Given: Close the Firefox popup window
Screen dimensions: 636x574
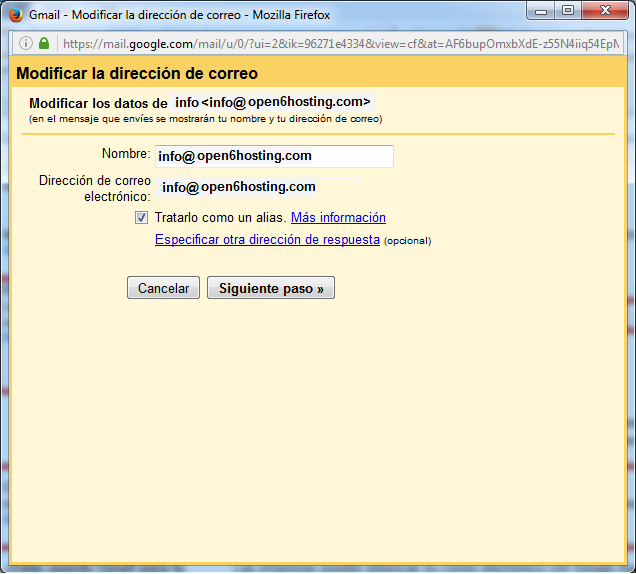Looking at the screenshot, I should tap(605, 11).
